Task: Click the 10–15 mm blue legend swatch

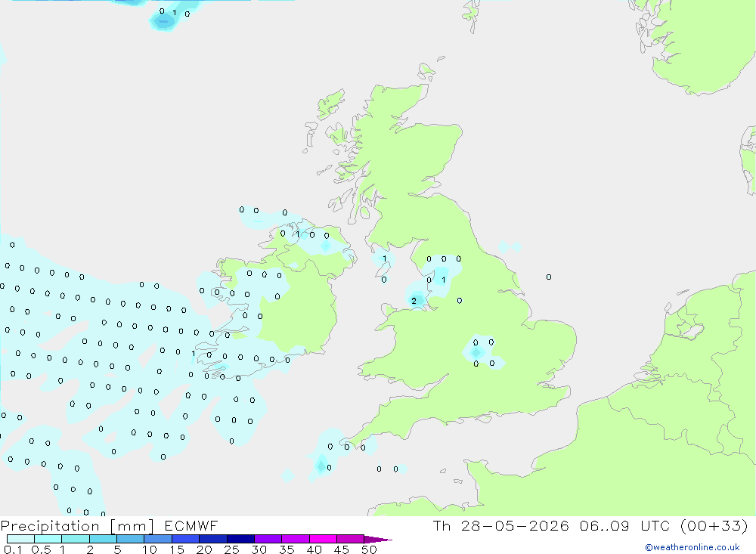Action: (x=158, y=539)
